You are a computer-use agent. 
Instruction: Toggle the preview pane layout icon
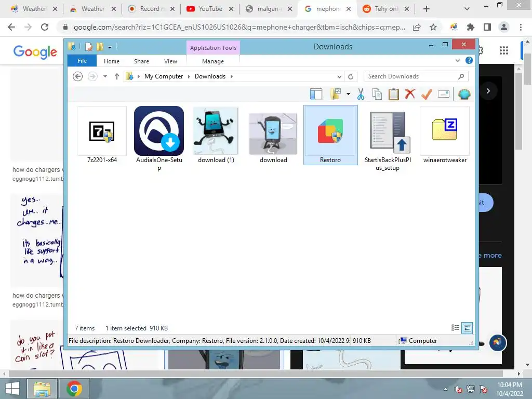tap(316, 94)
